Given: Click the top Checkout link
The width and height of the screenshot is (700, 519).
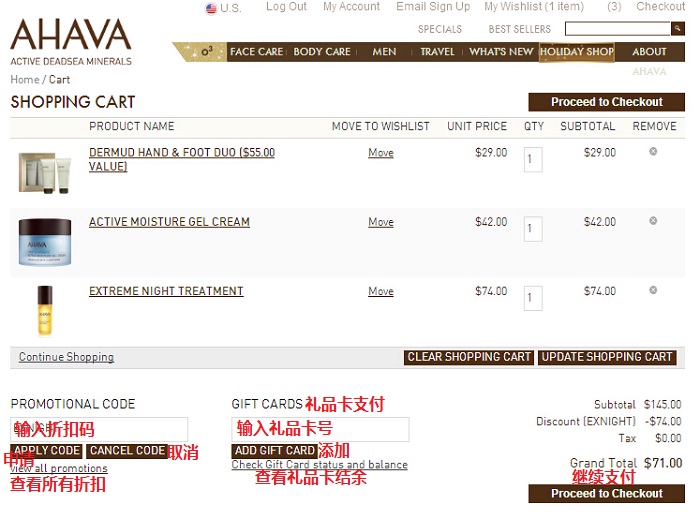Looking at the screenshot, I should coord(660,7).
